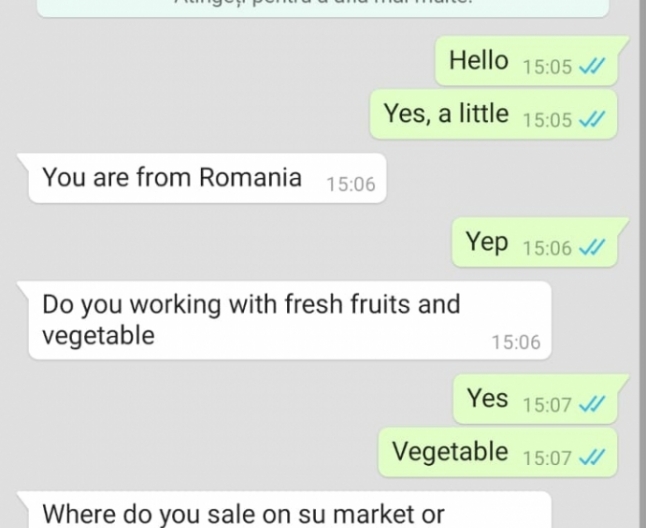This screenshot has width=646, height=528.
Task: Tap the 15:06 timestamp on Romania message
Action: [x=351, y=184]
